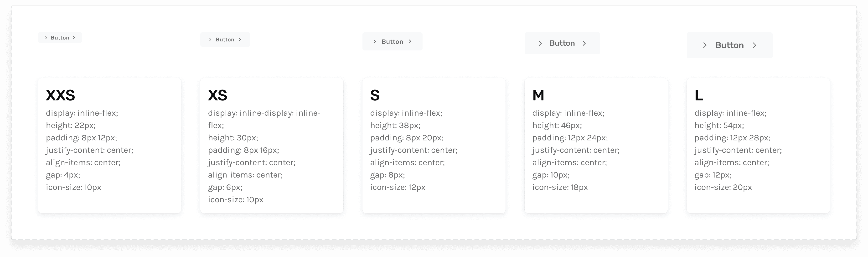Click the Button label in the smallest XXS button

click(60, 38)
